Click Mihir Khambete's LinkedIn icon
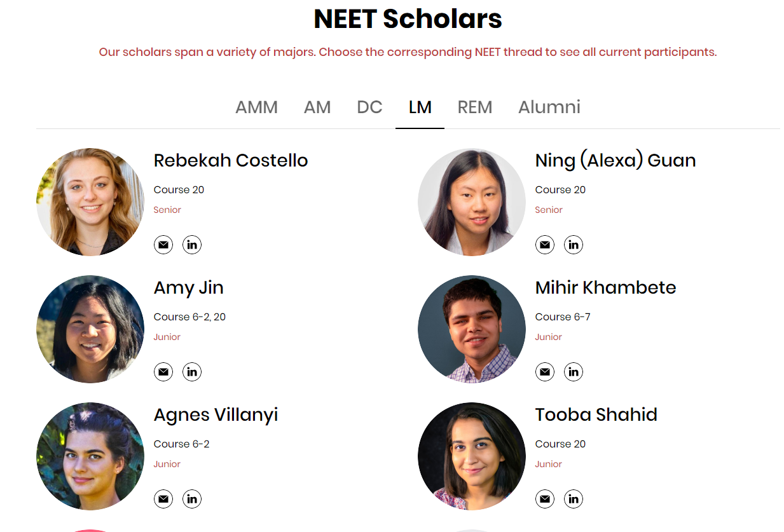This screenshot has width=784, height=532. pos(574,372)
